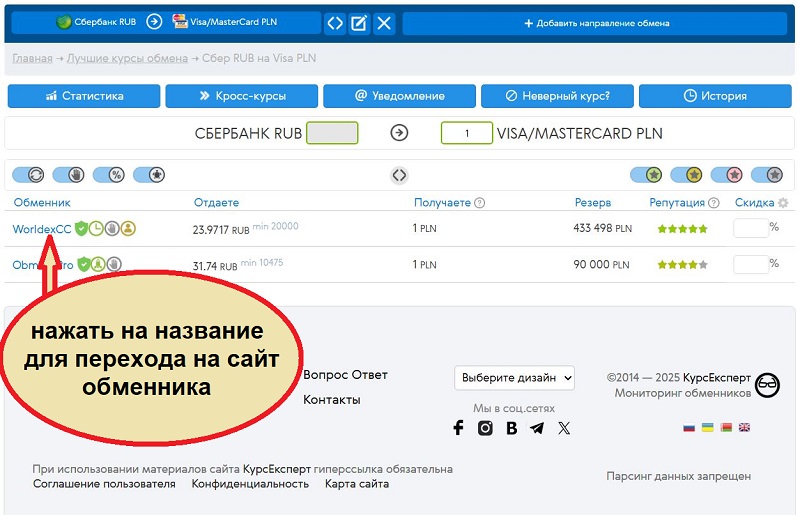
Task: Open Лучшие курсы обмена breadcrumb link
Action: pyautogui.click(x=127, y=58)
